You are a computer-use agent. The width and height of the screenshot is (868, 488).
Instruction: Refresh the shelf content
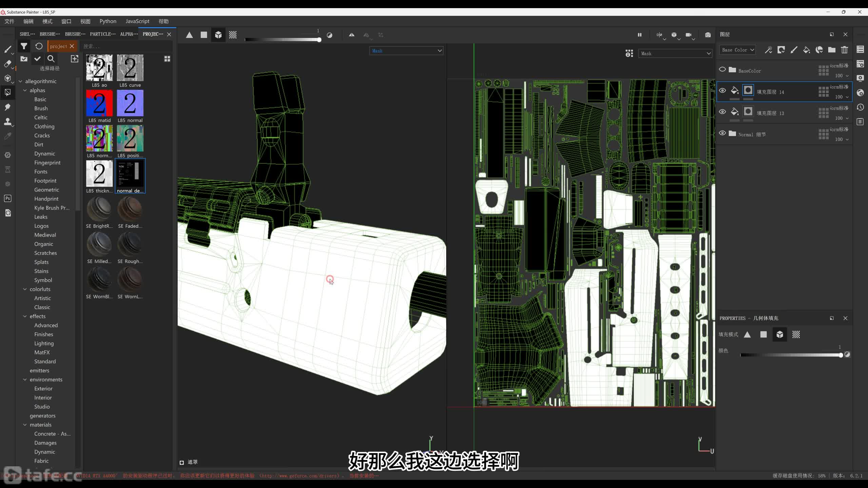(39, 46)
